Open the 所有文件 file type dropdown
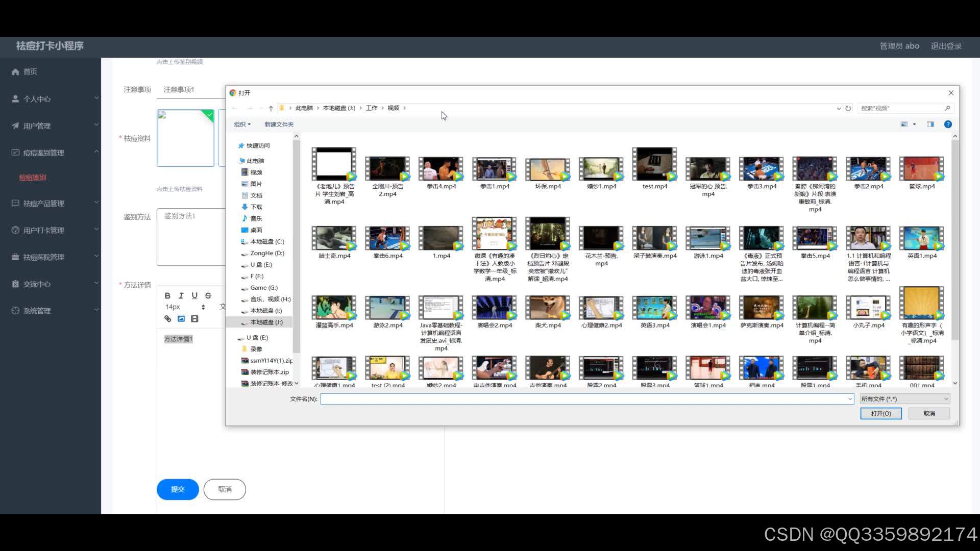980x551 pixels. pos(904,399)
